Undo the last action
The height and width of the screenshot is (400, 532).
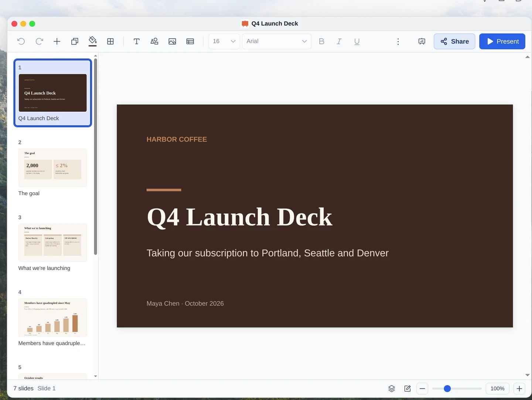pos(21,41)
